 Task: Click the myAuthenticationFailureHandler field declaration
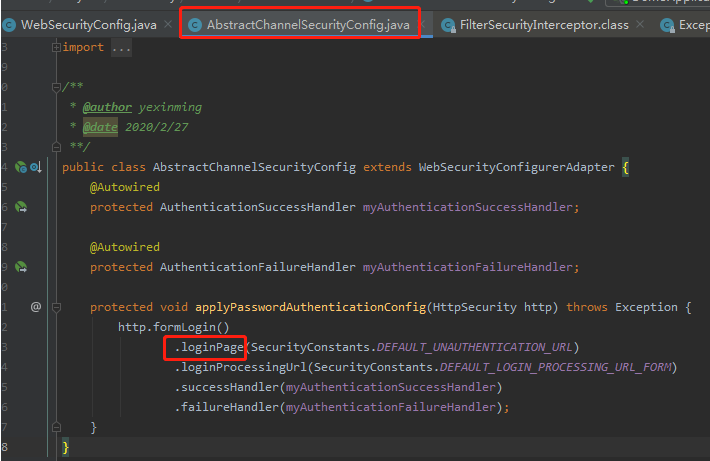[x=468, y=267]
